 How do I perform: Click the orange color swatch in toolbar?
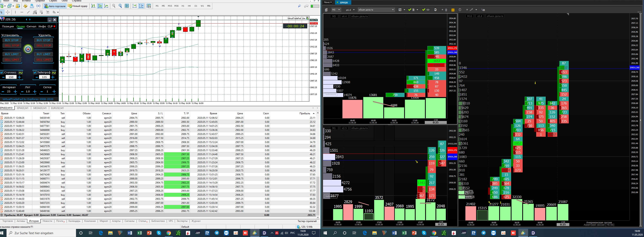(x=453, y=10)
